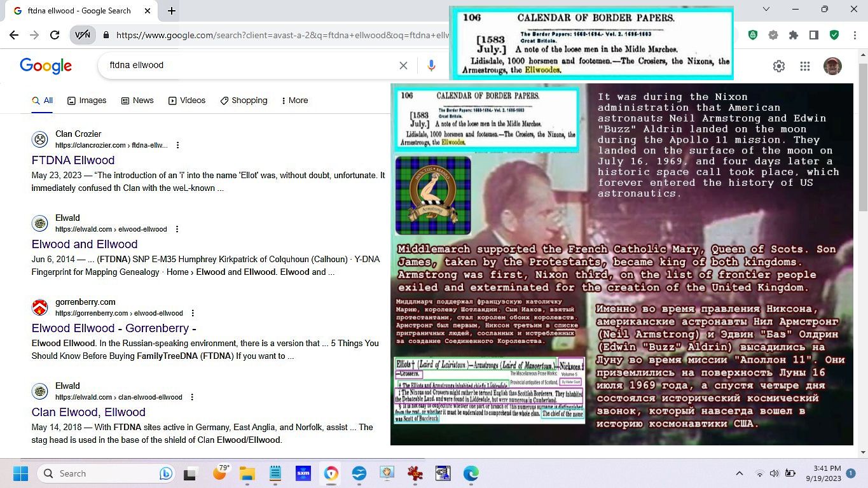This screenshot has height=488, width=868.
Task: Open Bing chat icon in taskbar search
Action: click(x=165, y=473)
